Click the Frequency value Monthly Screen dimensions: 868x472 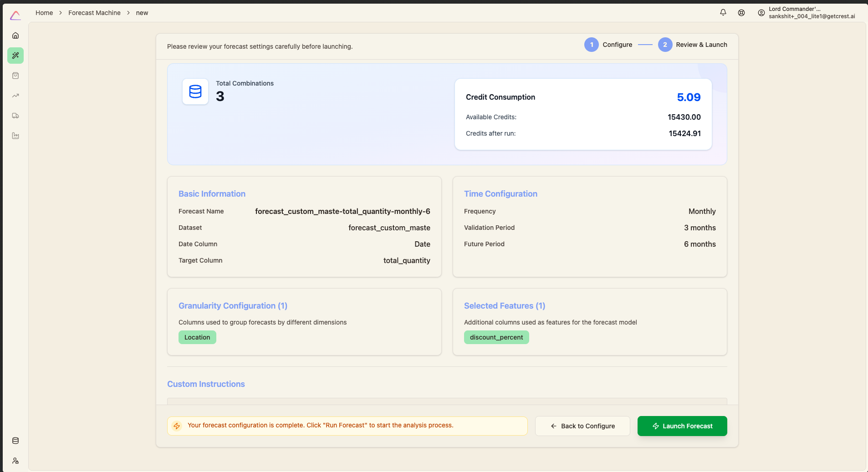point(702,211)
